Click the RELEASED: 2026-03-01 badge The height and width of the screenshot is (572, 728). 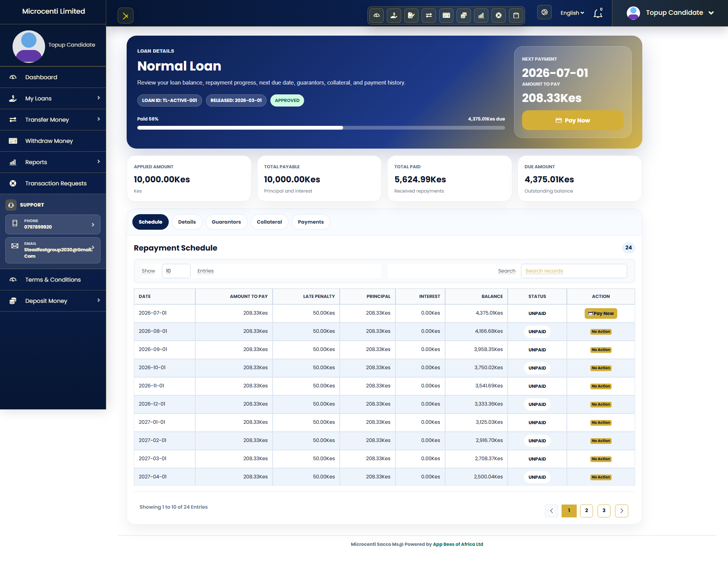click(236, 100)
